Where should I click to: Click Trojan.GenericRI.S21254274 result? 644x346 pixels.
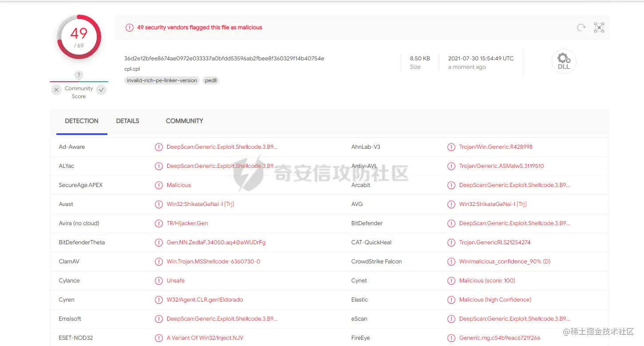[495, 243]
